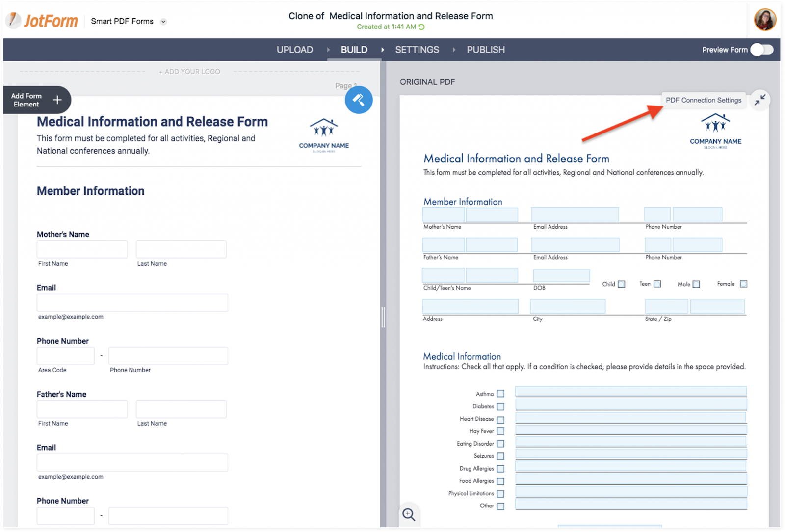Switch to the BUILD tab
This screenshot has height=532, width=785.
click(354, 50)
